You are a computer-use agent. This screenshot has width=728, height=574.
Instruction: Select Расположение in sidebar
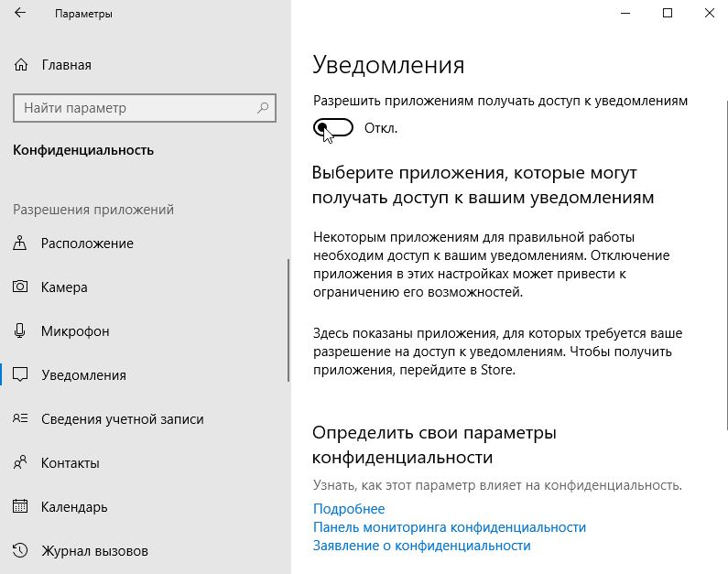(x=87, y=244)
